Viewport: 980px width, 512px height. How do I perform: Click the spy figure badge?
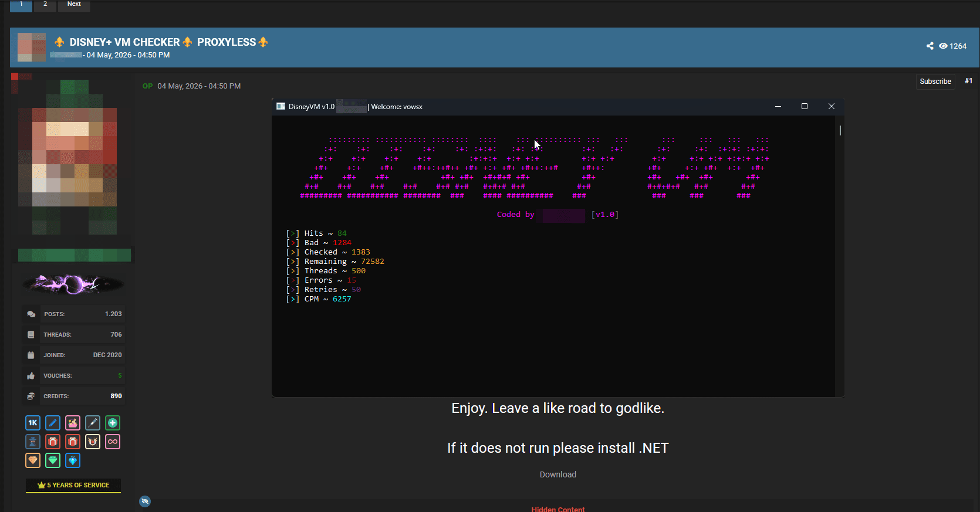[x=33, y=442]
